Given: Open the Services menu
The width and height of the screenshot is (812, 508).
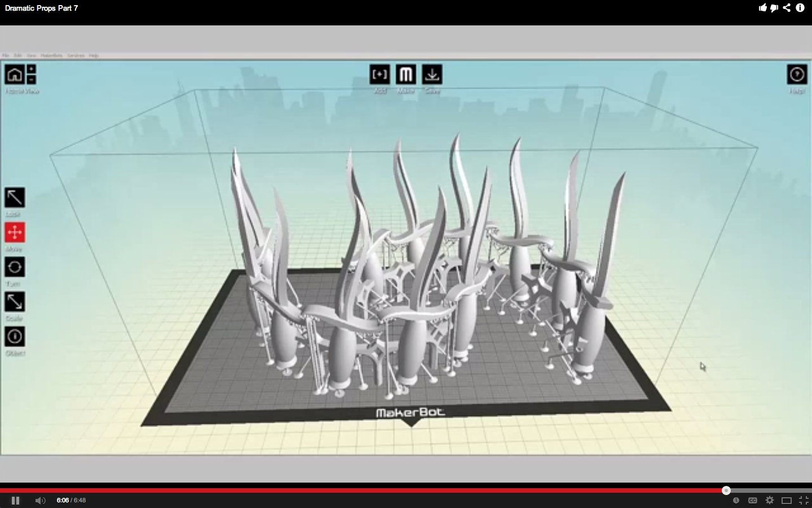Looking at the screenshot, I should pyautogui.click(x=76, y=55).
